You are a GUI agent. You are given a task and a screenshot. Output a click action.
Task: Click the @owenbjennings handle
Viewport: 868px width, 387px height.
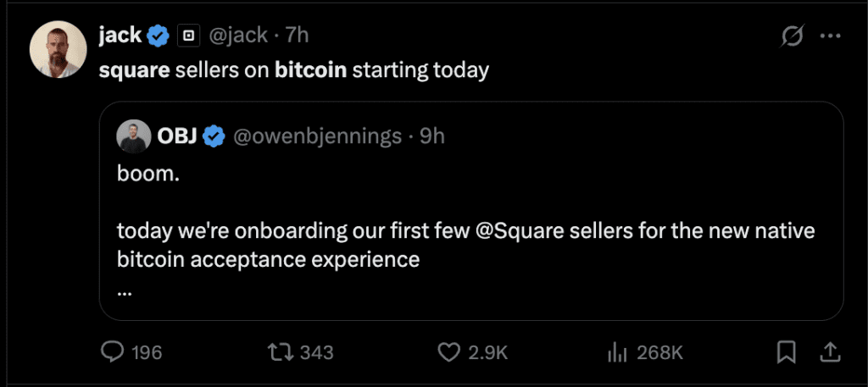click(x=316, y=135)
